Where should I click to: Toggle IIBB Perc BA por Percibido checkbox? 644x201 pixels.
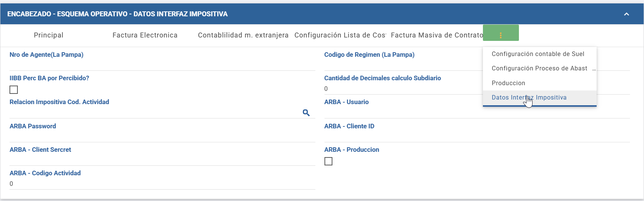tap(14, 90)
